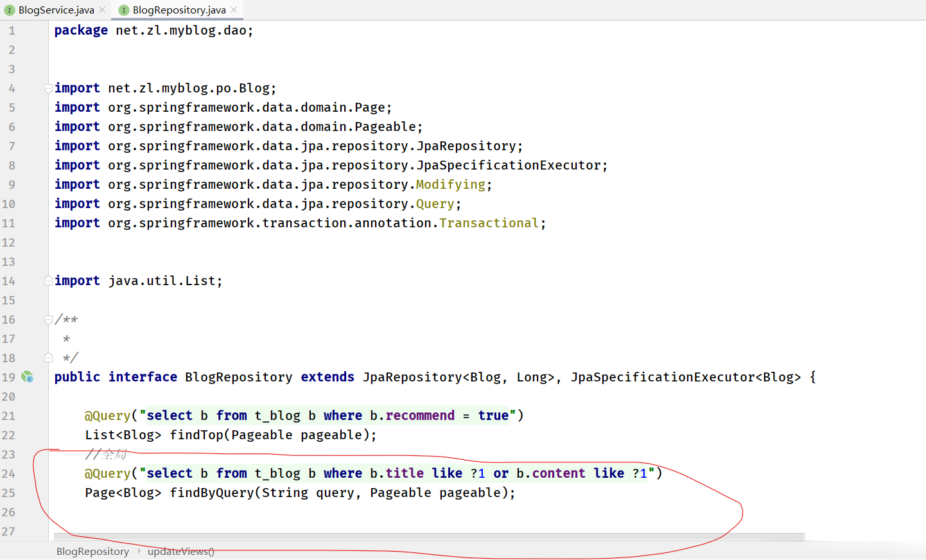Click line number 1 in the gutter
The height and width of the screenshot is (560, 926).
pos(12,30)
